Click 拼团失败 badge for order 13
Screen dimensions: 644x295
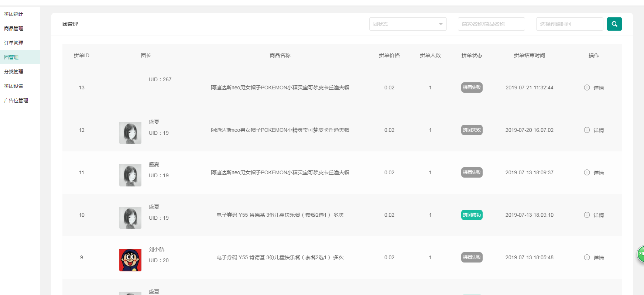pos(472,88)
